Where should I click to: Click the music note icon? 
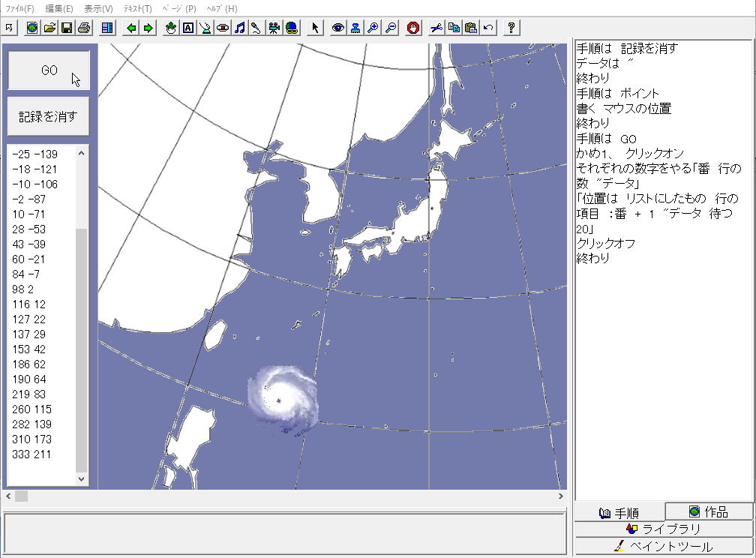tap(239, 28)
